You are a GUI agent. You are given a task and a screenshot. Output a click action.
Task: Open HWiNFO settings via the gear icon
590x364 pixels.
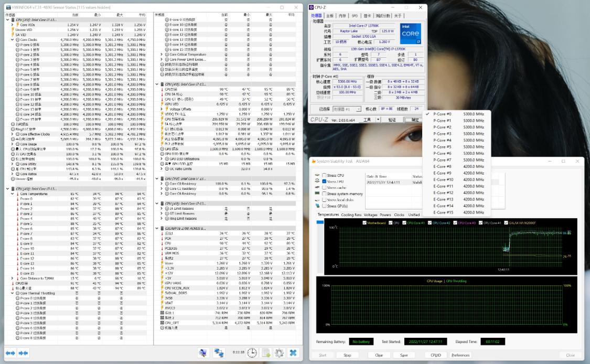279,352
